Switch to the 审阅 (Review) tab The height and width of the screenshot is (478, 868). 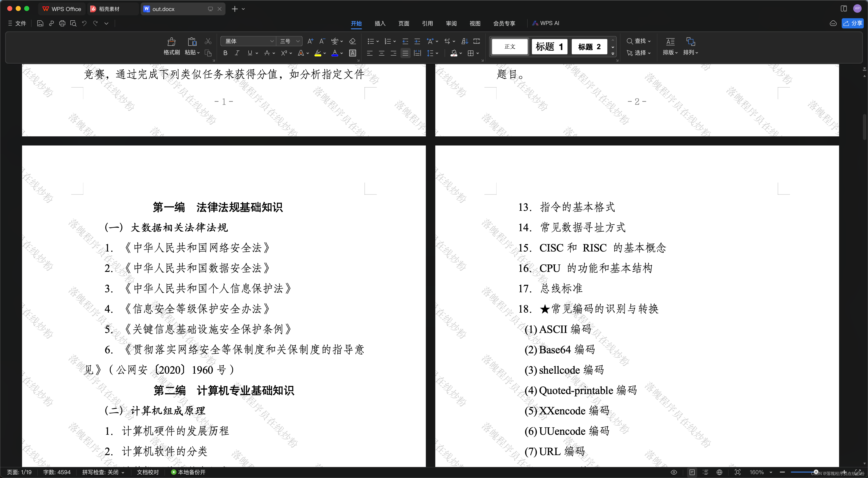tap(451, 23)
